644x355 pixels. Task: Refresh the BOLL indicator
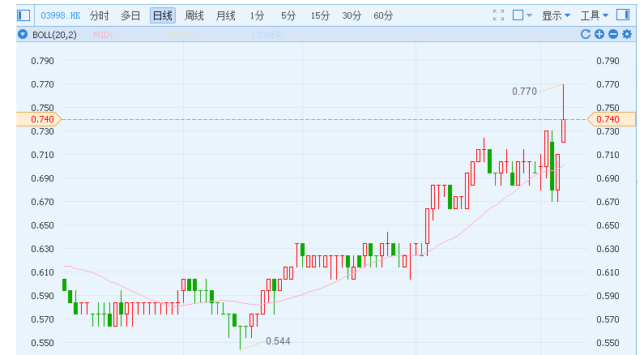[x=586, y=34]
